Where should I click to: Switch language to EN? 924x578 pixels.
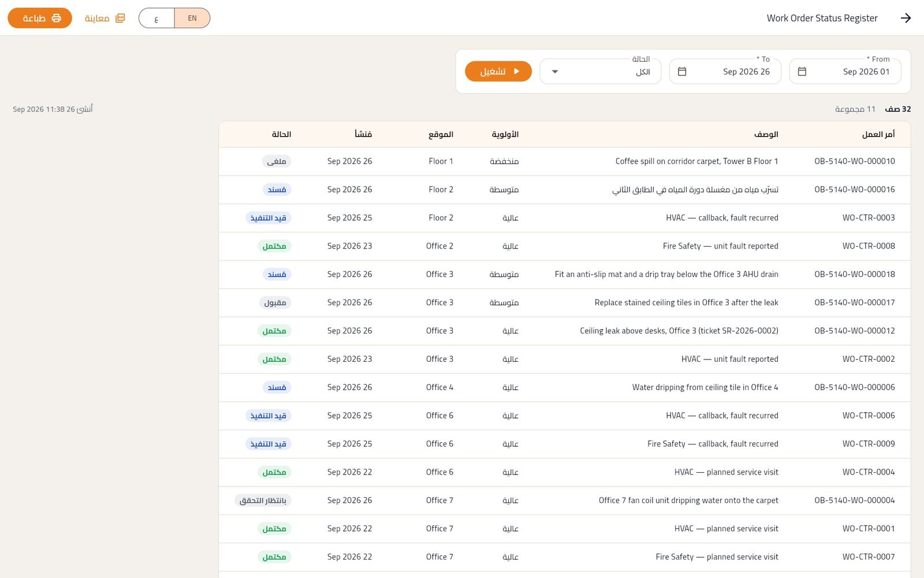point(192,18)
